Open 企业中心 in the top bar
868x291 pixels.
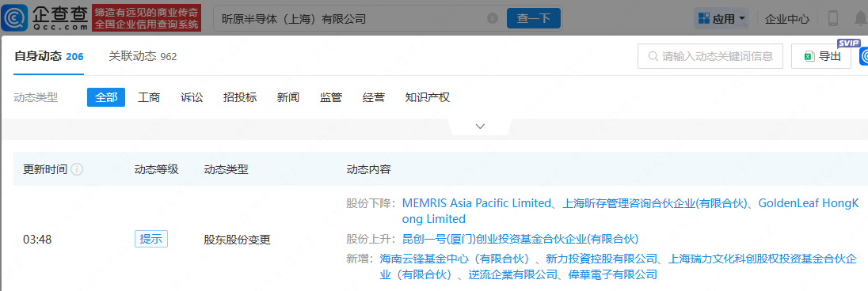pos(786,19)
